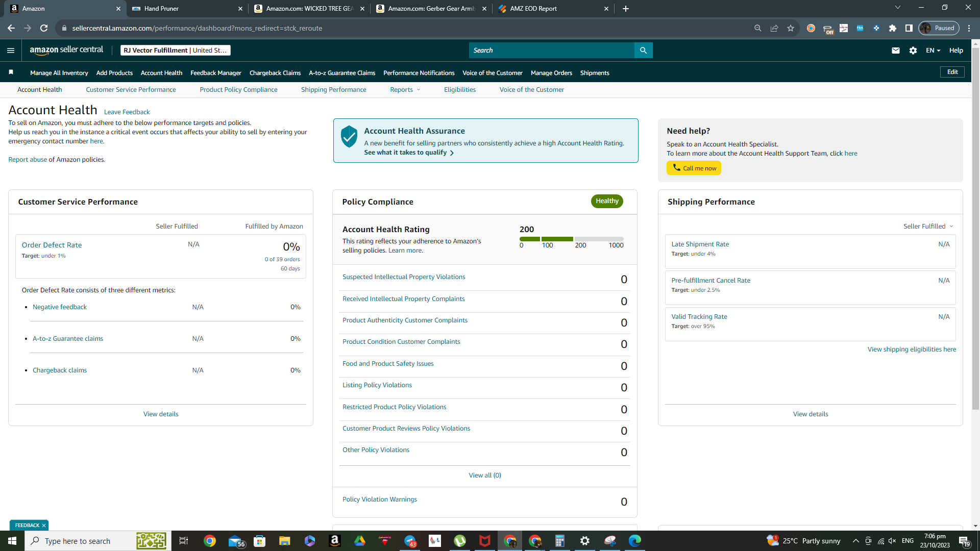The width and height of the screenshot is (980, 551).
Task: Click the Leave Feedback link
Action: [x=127, y=112]
